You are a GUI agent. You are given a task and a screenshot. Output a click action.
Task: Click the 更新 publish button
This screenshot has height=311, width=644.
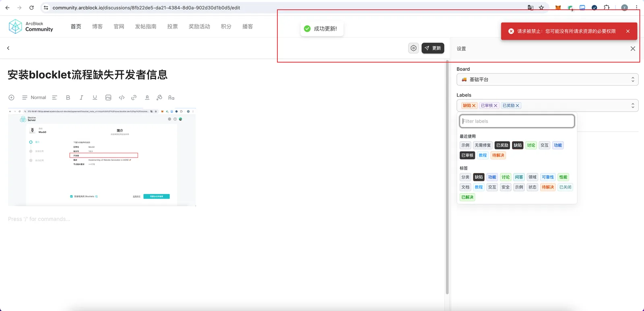pos(433,48)
